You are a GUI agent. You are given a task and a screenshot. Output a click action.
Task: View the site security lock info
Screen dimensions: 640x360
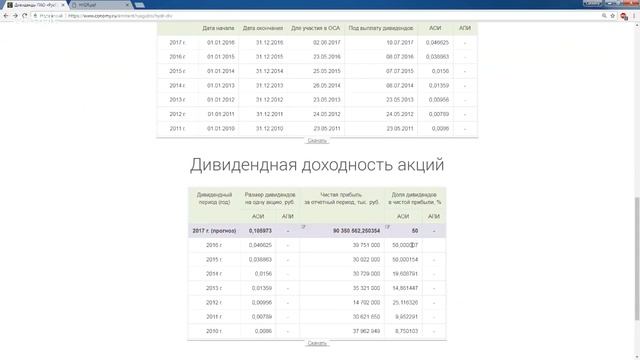pos(36,16)
